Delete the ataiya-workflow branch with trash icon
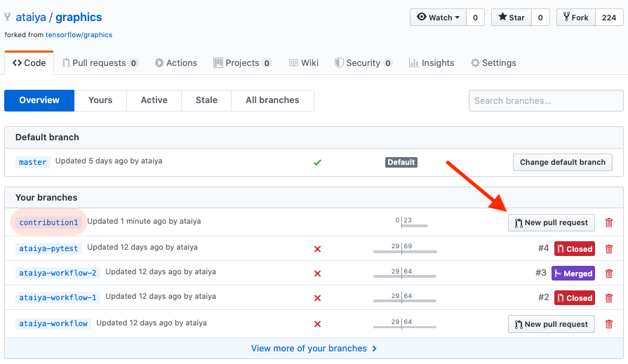 [x=609, y=324]
